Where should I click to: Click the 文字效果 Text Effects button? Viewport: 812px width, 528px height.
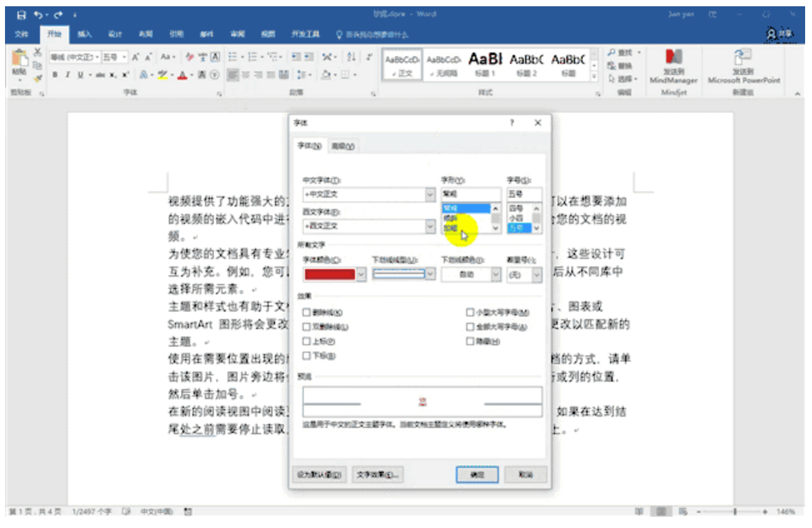(377, 475)
